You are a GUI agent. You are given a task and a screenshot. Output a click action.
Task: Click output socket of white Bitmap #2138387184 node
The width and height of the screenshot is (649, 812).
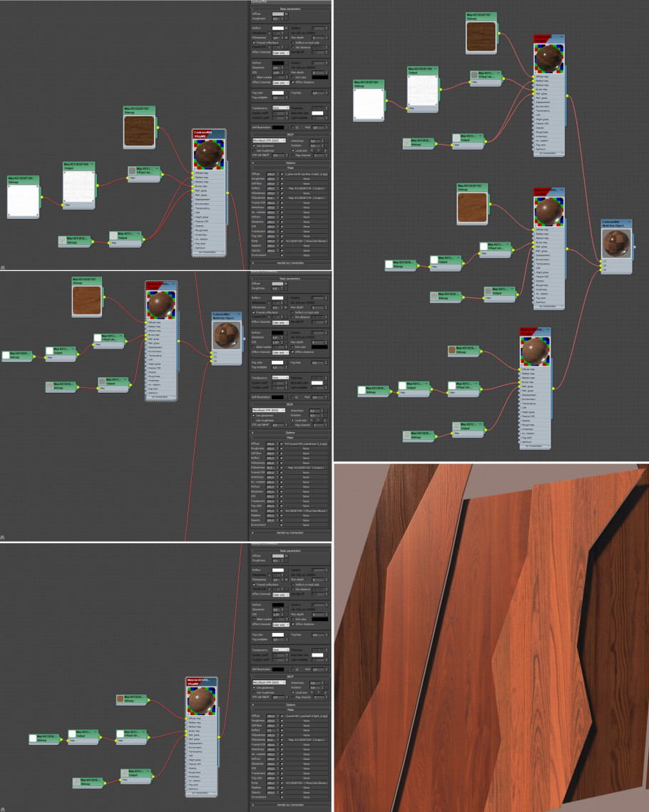click(42, 197)
